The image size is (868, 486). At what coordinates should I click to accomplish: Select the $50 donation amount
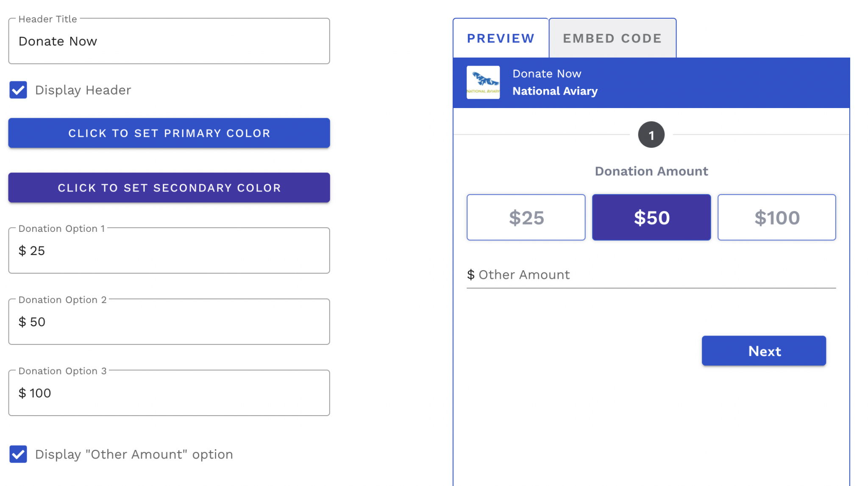(651, 217)
